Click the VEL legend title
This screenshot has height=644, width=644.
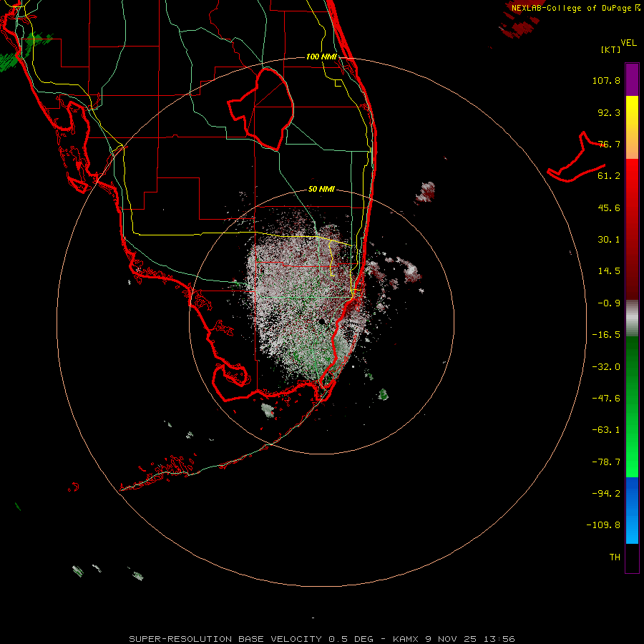click(628, 43)
